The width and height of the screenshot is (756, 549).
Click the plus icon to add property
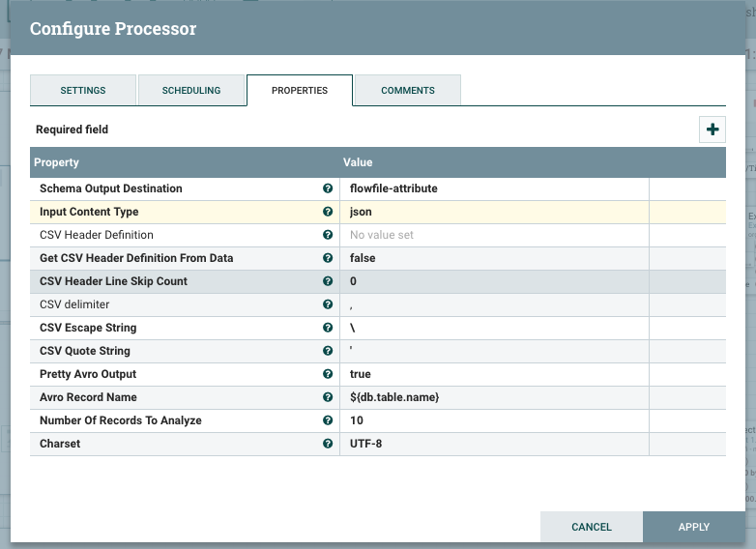coord(712,130)
